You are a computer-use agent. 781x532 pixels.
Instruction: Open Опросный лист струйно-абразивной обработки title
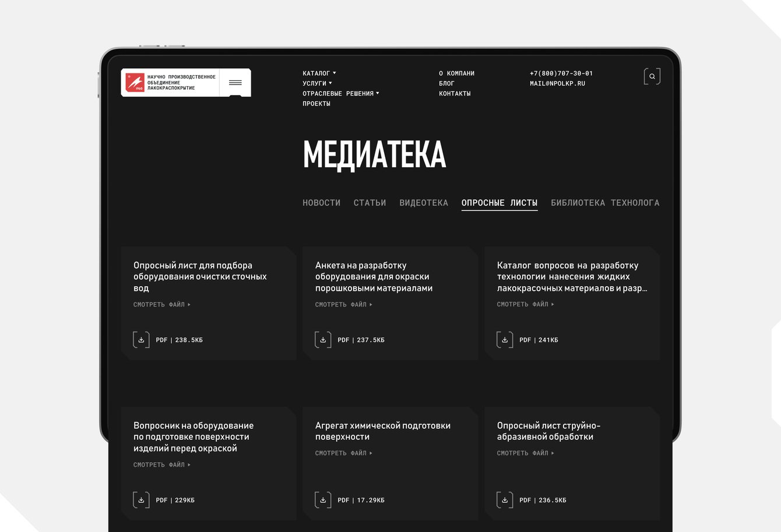(548, 431)
